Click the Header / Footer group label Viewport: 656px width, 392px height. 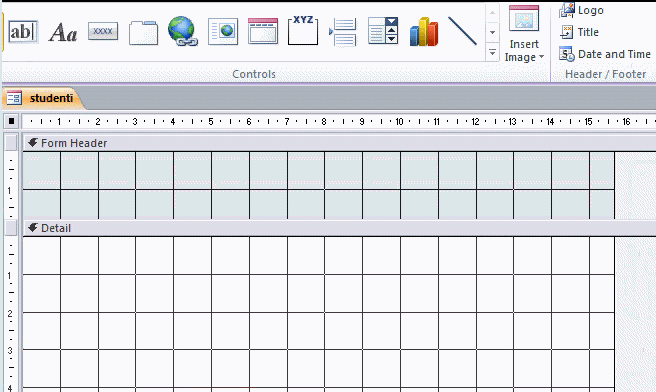tap(605, 74)
